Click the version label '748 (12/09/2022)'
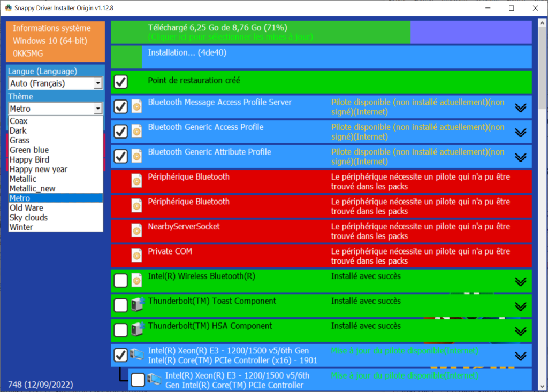548x392 pixels. pos(41,385)
